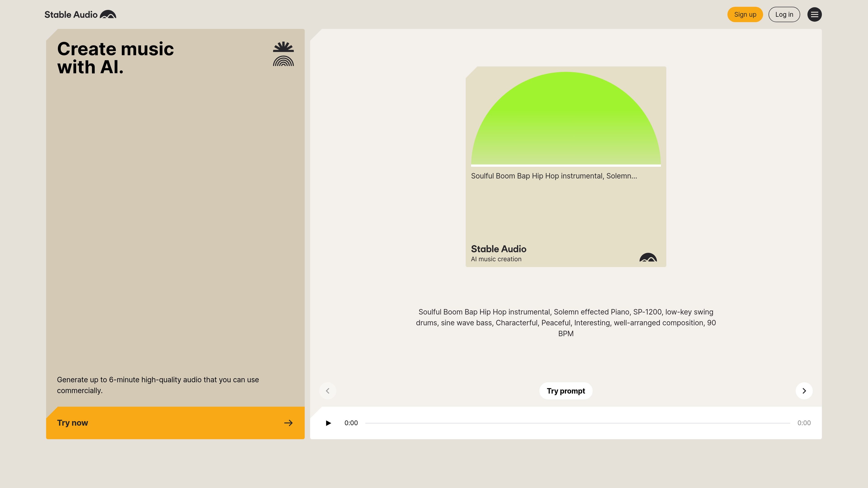Viewport: 868px width, 488px height.
Task: Open the hamburger menu
Action: coord(814,14)
